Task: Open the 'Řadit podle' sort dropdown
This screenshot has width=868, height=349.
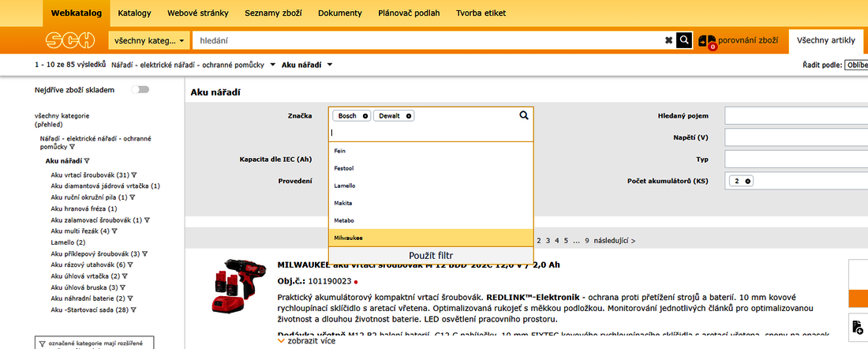Action: click(x=856, y=65)
